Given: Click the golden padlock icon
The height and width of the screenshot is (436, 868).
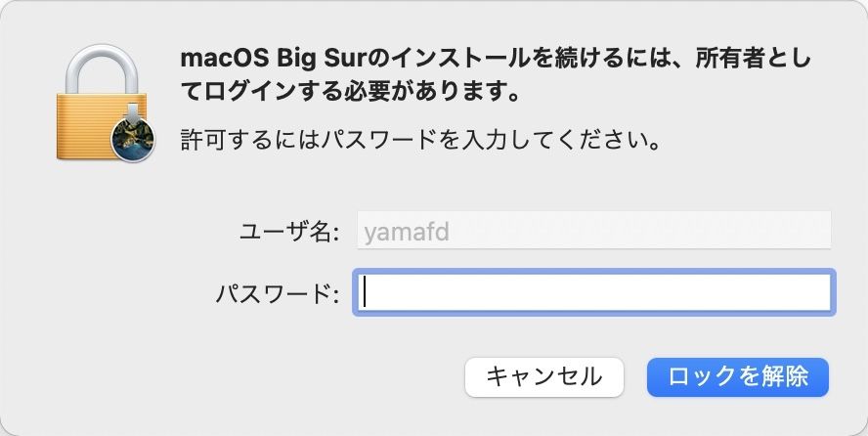Looking at the screenshot, I should pyautogui.click(x=103, y=103).
